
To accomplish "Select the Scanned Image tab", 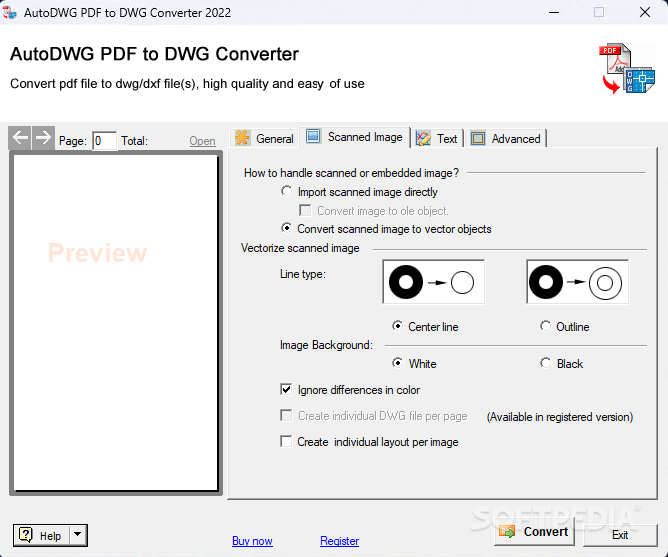I will (355, 137).
